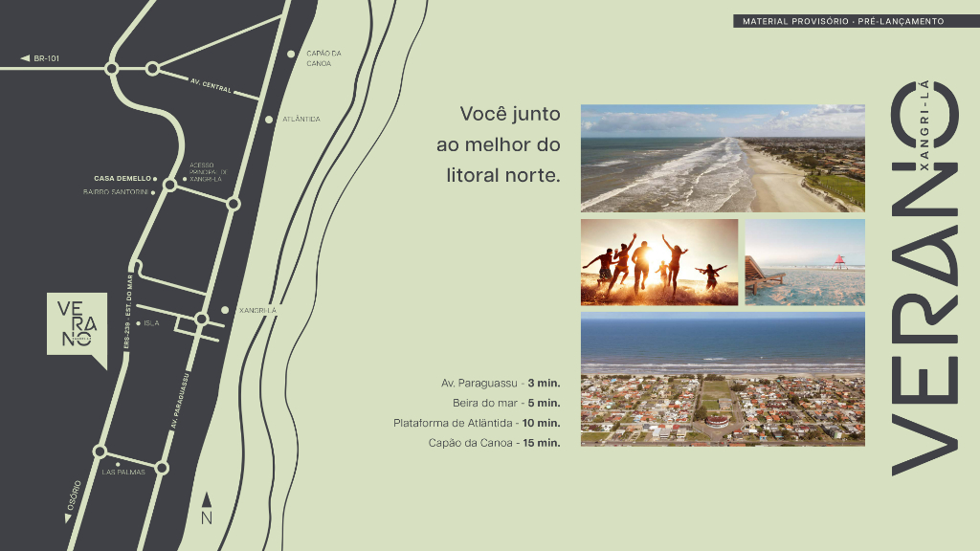Click the 'Beira do mar - 5 min.' line
Image resolution: width=980 pixels, height=551 pixels.
[x=506, y=403]
